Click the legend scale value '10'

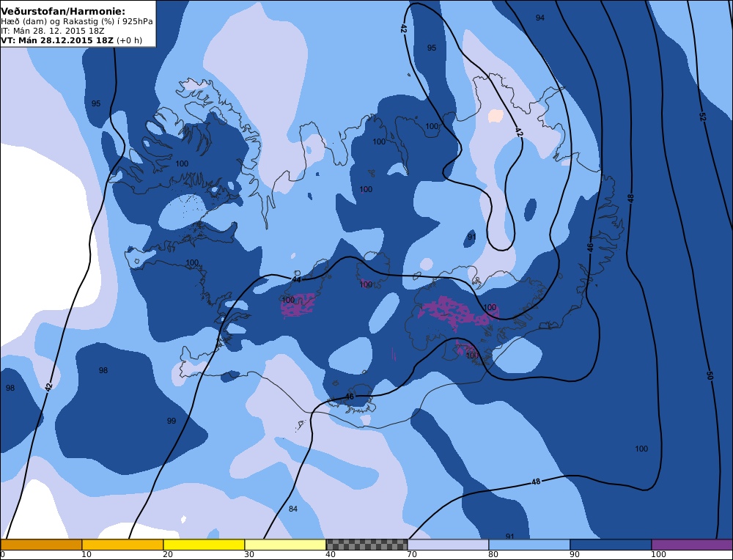(86, 554)
